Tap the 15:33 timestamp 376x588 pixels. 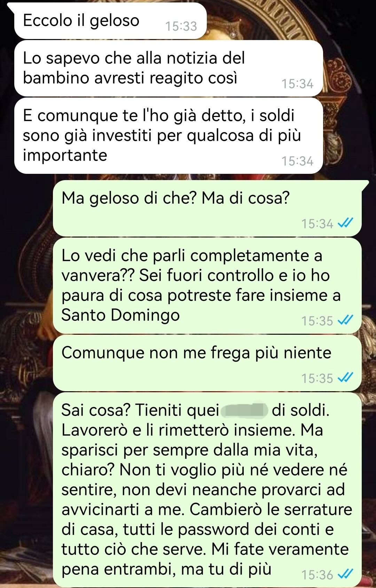[181, 26]
